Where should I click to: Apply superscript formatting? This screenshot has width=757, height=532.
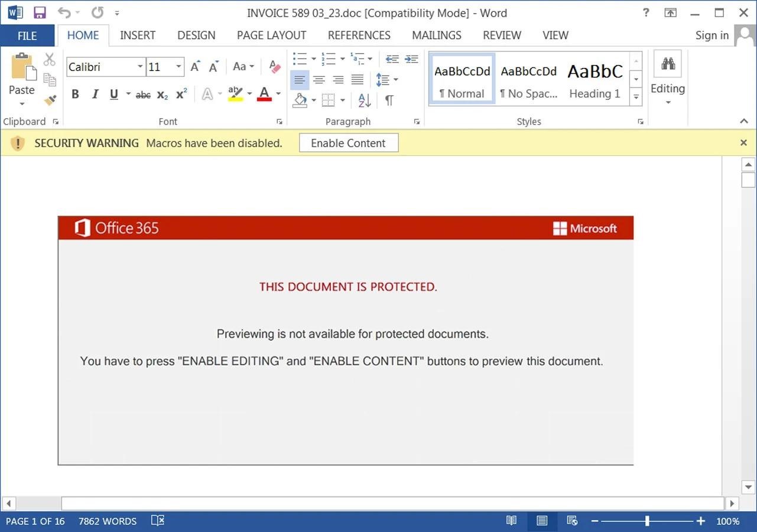[x=181, y=95]
